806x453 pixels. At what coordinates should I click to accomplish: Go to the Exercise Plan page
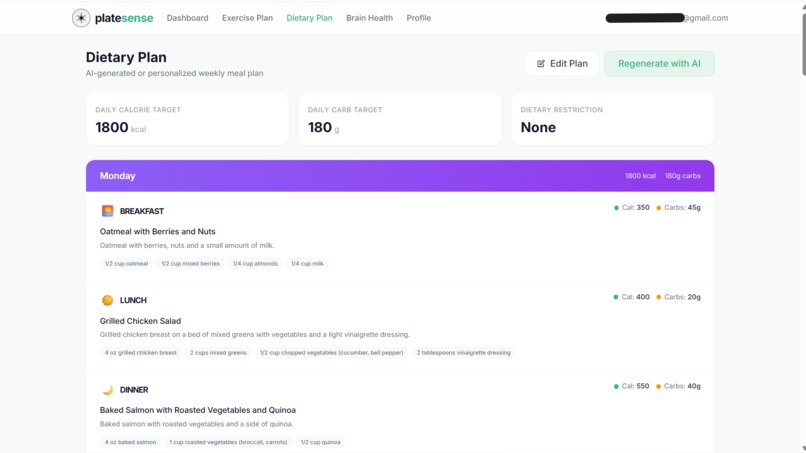[x=247, y=18]
